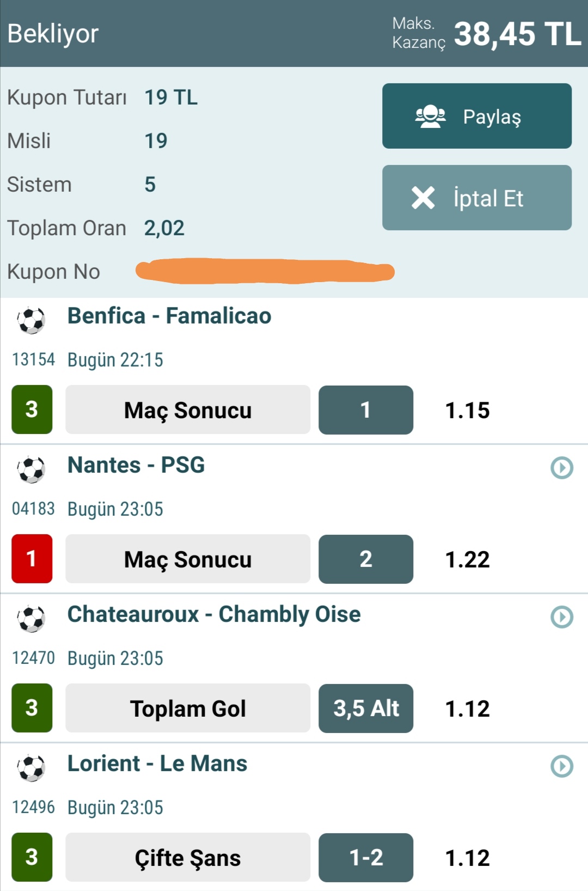Tap the Paylaş share button
This screenshot has height=891, width=588.
click(477, 116)
